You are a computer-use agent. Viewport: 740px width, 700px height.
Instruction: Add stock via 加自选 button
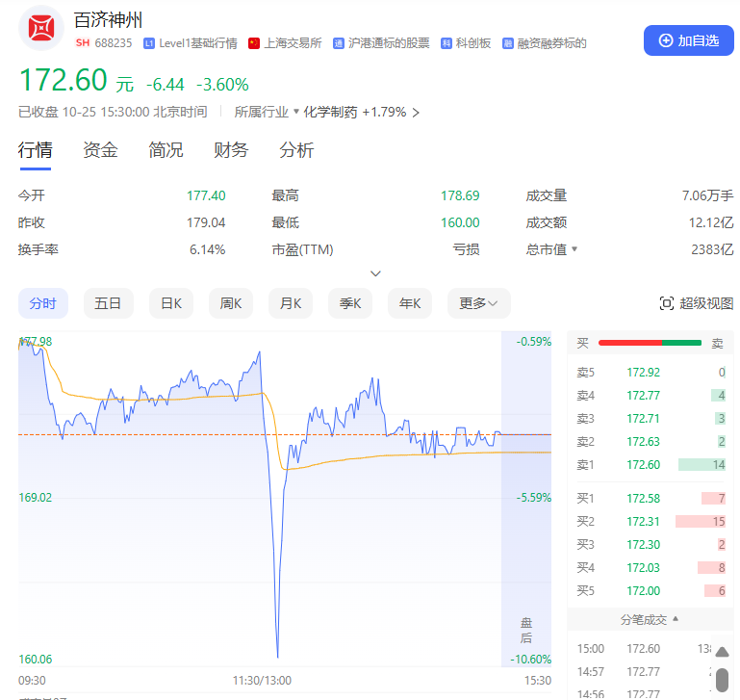coord(689,40)
